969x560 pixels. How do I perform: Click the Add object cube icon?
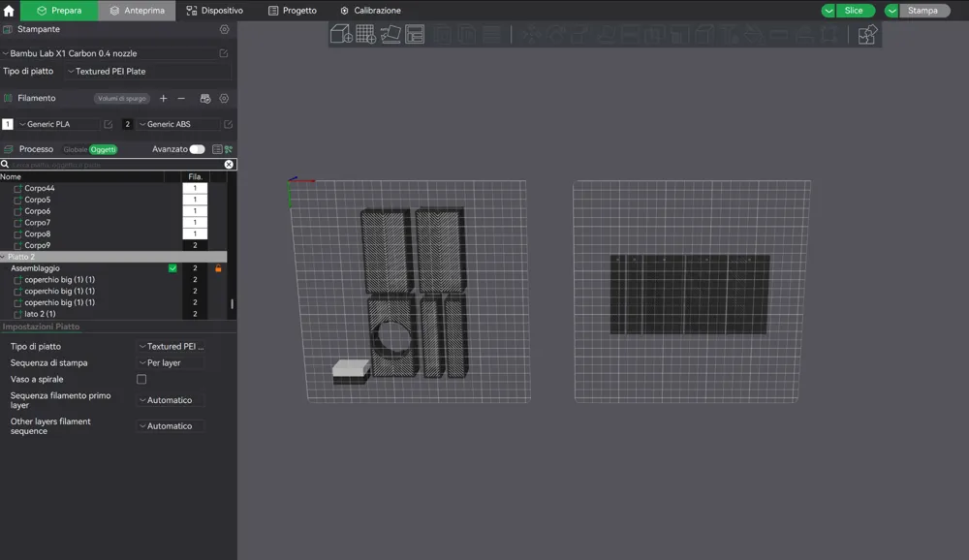pos(341,34)
